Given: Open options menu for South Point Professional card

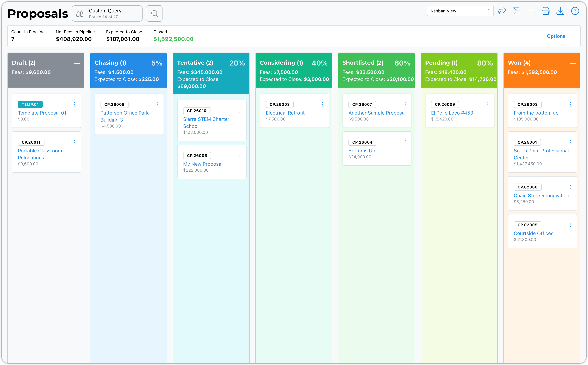Looking at the screenshot, I should (x=570, y=142).
